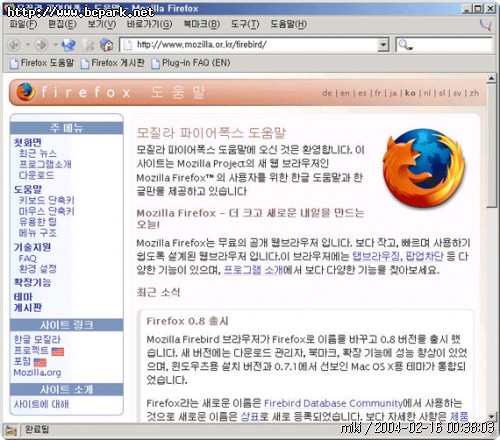Open the 북마크(B) menu
The width and height of the screenshot is (500, 440).
(x=202, y=24)
